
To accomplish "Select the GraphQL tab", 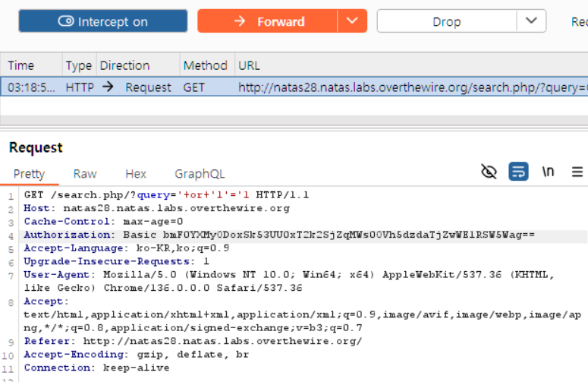I will click(x=200, y=174).
